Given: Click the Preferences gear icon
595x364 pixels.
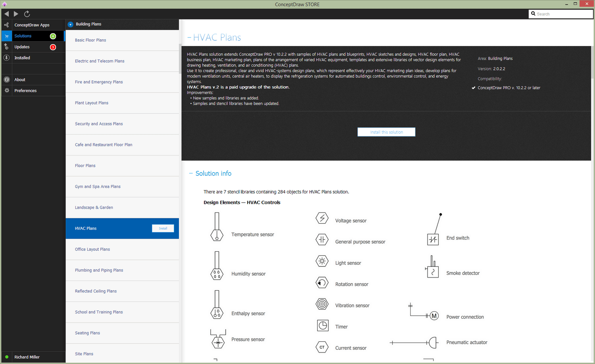Looking at the screenshot, I should click(6, 90).
